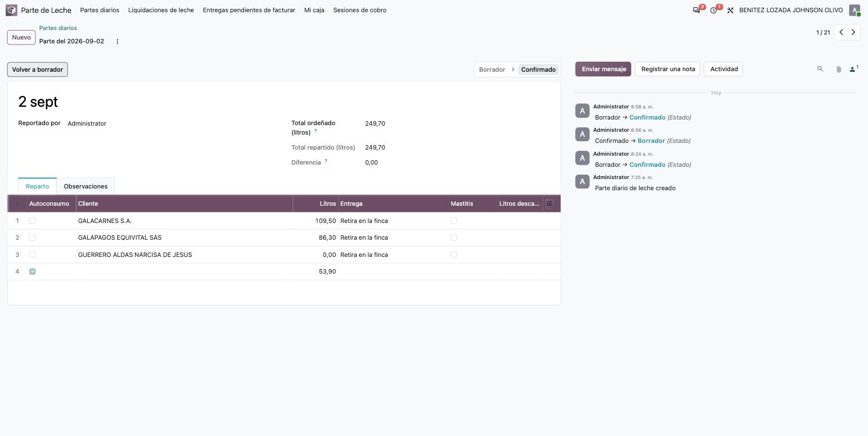
Task: Go to the previous record arrow
Action: point(841,32)
